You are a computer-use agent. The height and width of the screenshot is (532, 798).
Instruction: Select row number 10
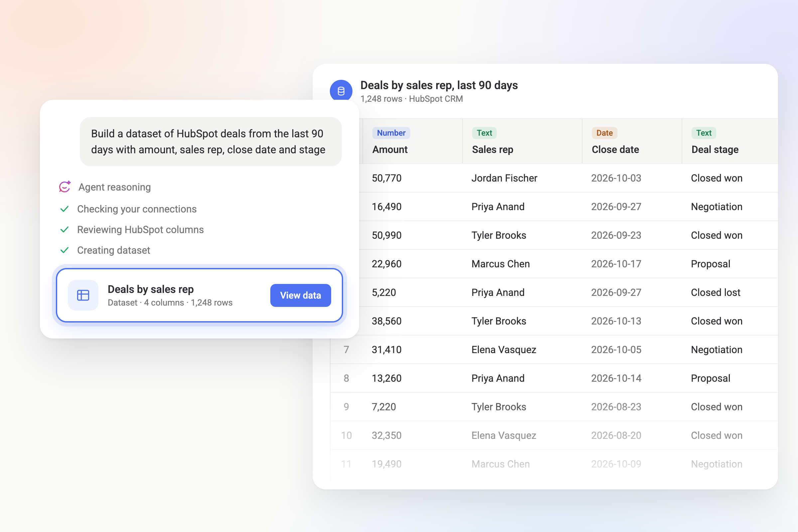pos(346,435)
